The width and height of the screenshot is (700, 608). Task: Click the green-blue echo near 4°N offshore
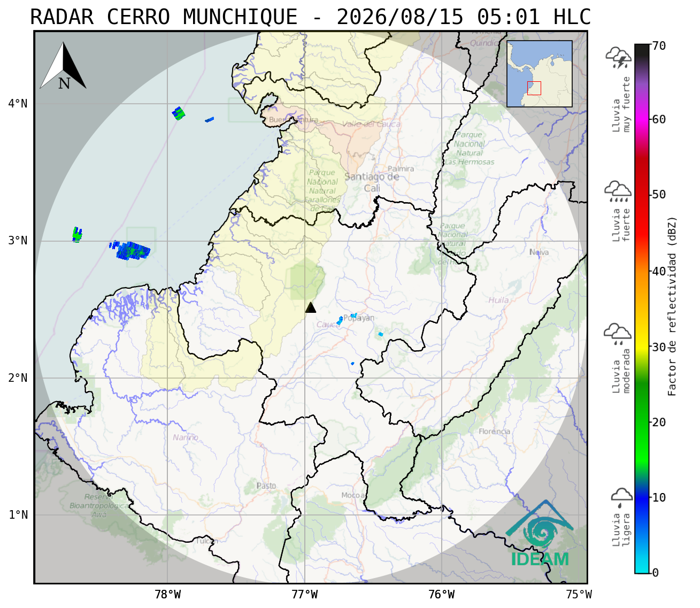pyautogui.click(x=179, y=113)
